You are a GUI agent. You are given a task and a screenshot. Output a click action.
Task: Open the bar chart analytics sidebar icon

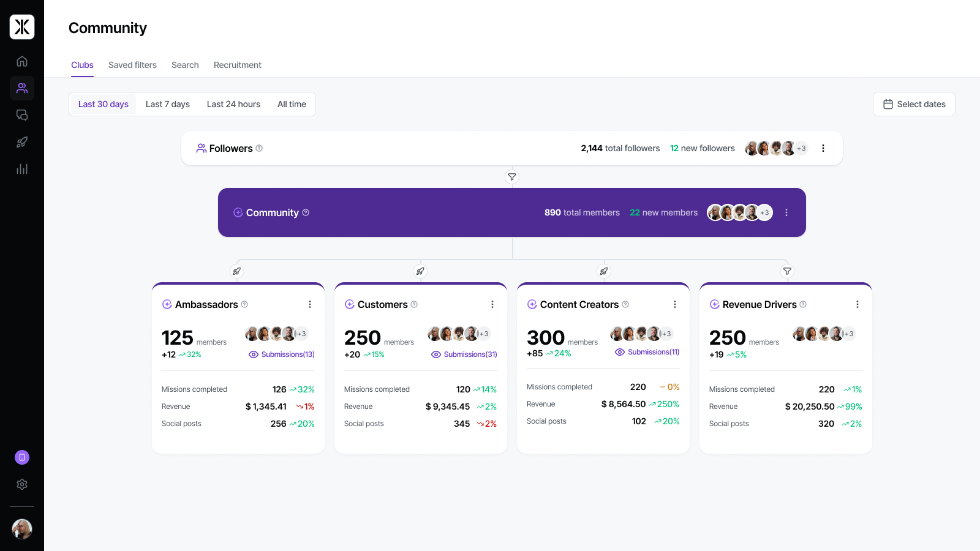(x=22, y=169)
